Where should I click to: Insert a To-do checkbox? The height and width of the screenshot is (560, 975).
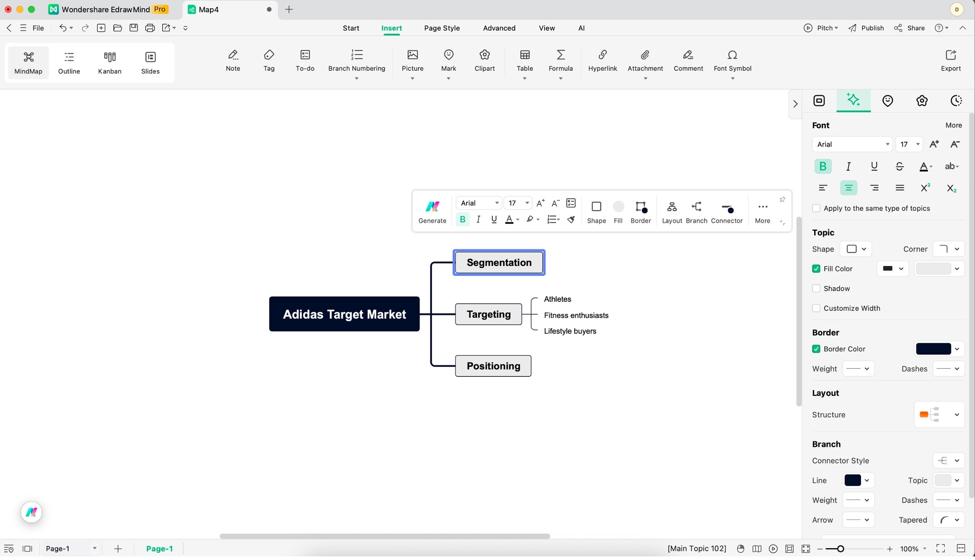[x=305, y=60]
